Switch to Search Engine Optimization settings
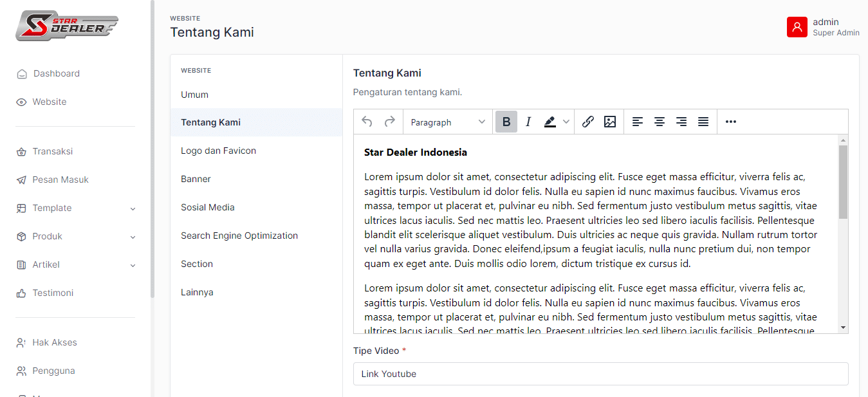 [x=239, y=235]
